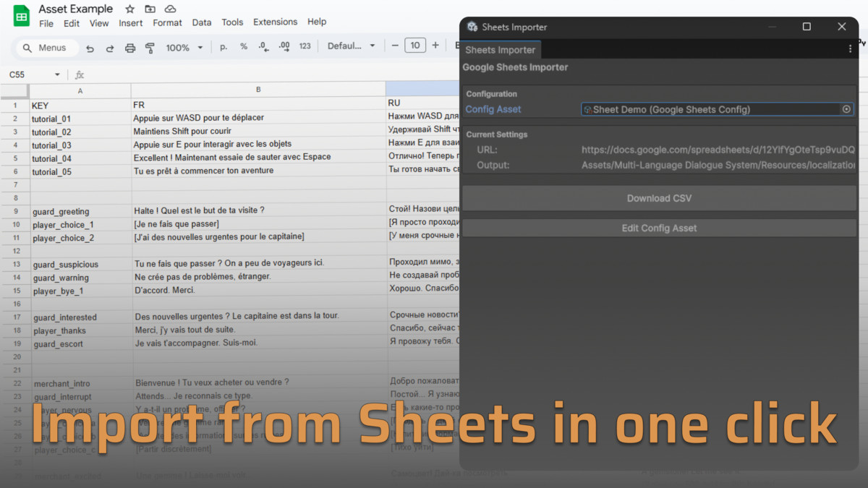The width and height of the screenshot is (868, 488).
Task: Open the Data menu
Action: click(x=202, y=22)
